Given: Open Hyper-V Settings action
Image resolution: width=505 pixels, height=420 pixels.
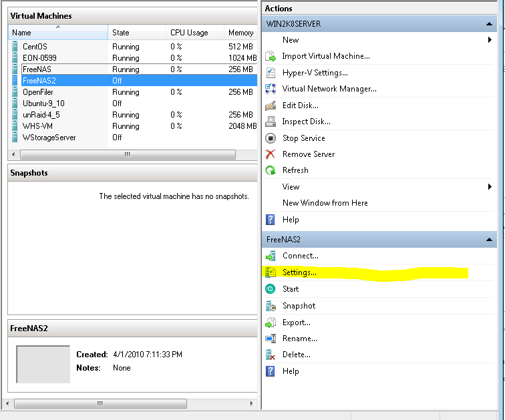Looking at the screenshot, I should pyautogui.click(x=315, y=73).
